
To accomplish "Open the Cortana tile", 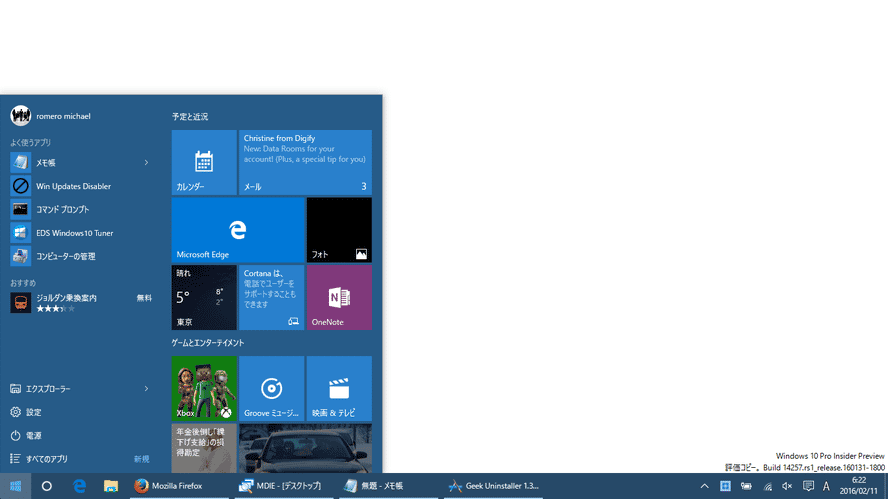I will tap(271, 297).
